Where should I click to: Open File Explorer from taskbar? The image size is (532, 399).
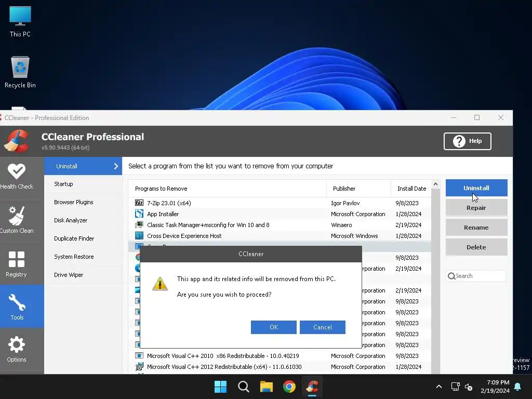click(x=267, y=387)
